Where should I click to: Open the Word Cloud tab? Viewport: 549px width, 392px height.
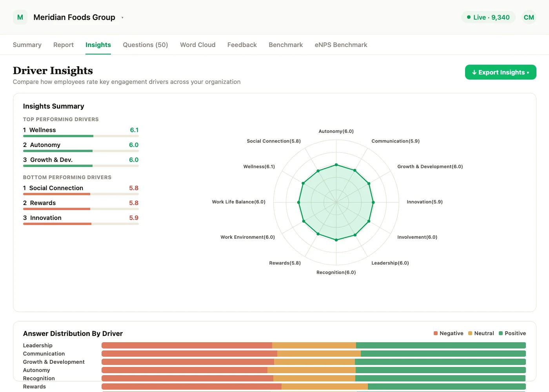[198, 45]
